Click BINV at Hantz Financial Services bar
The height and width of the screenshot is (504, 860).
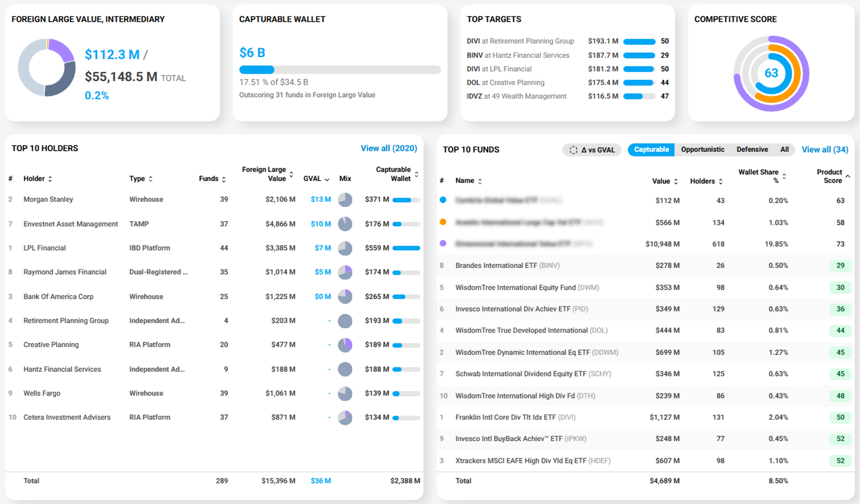(x=639, y=55)
